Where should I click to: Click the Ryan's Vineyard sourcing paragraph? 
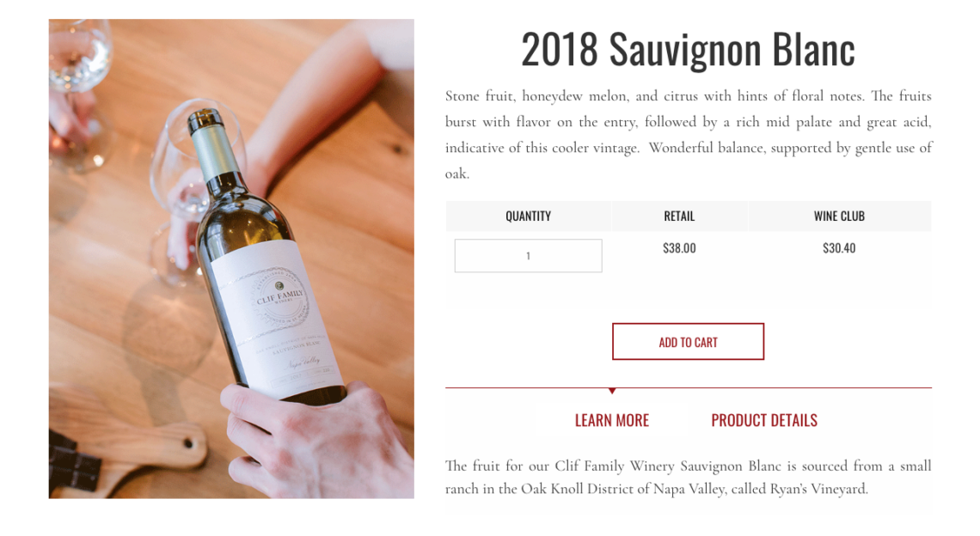click(x=688, y=477)
